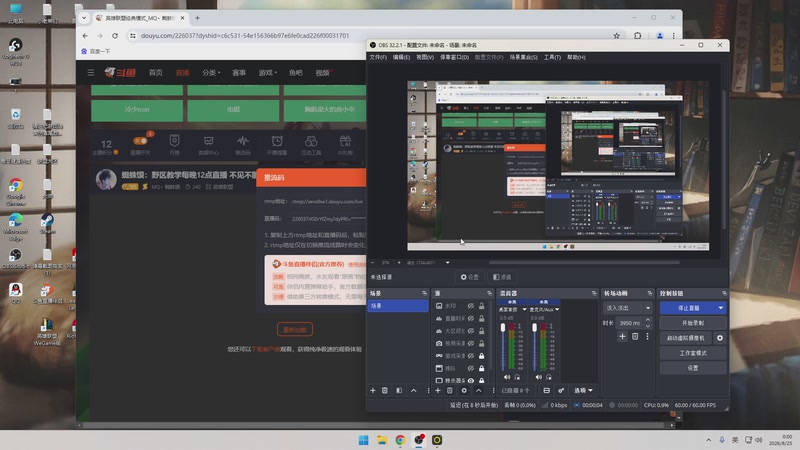Image resolution: width=800 pixels, height=450 pixels.
Task: Open transition options three-dot icon
Action: 647,336
